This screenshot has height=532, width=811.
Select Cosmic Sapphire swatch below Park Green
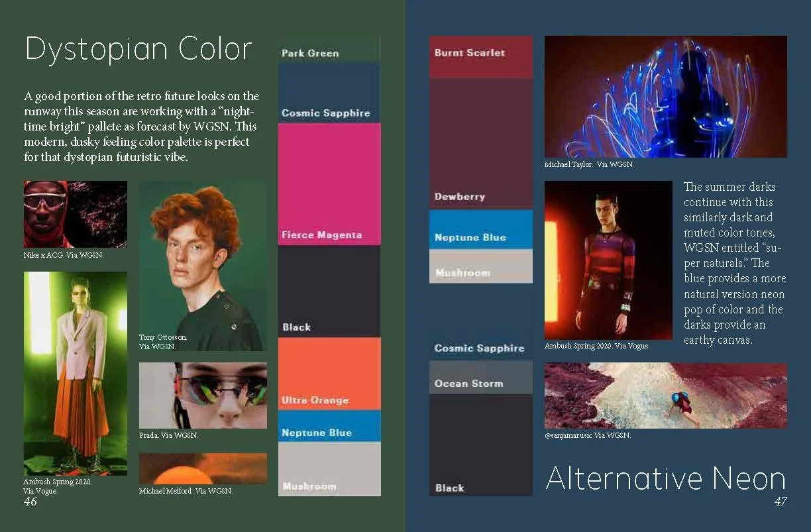[329, 93]
